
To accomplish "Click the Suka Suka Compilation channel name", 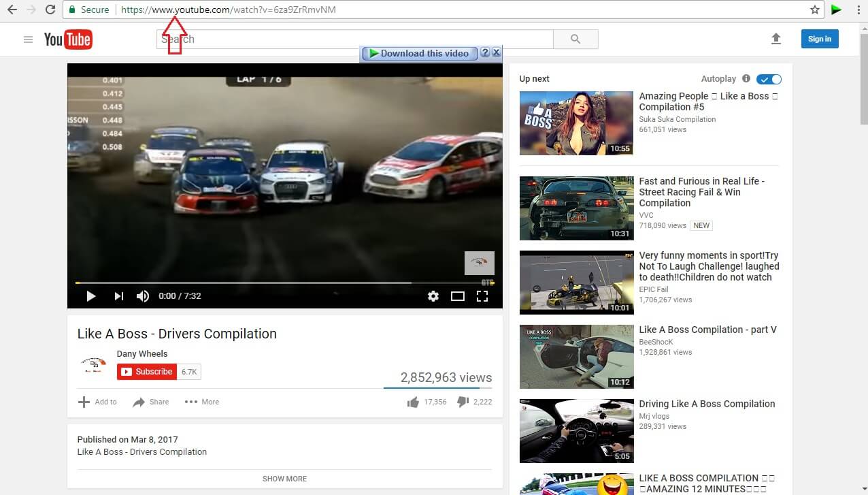I will 678,119.
